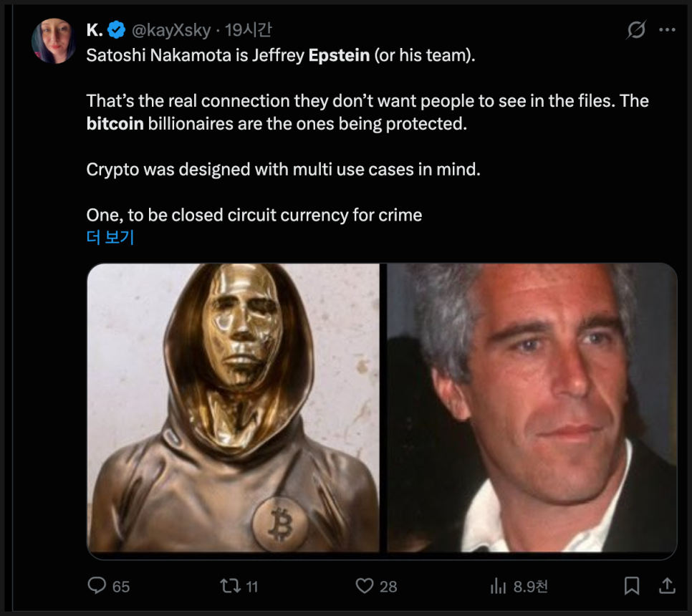Viewport: 692px width, 616px height.
Task: Expand full text with 더 보기
Action: (x=110, y=237)
